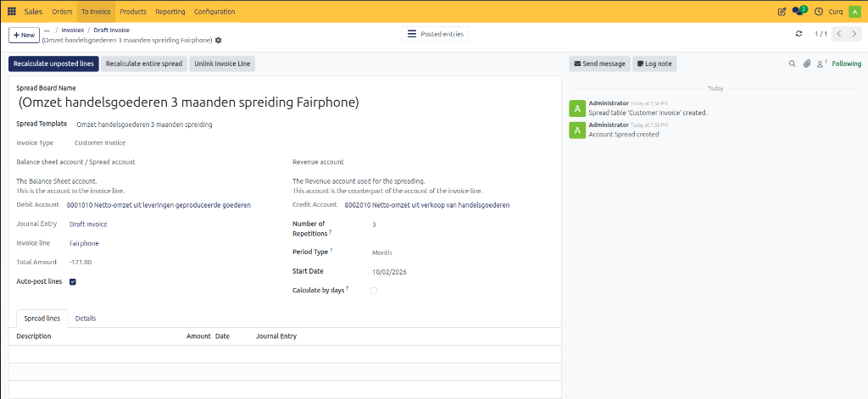Open the Configuration menu
The height and width of the screenshot is (399, 868).
[214, 12]
